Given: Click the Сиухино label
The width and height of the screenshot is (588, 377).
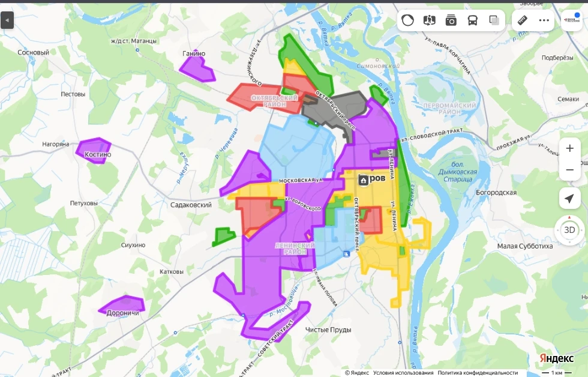Looking at the screenshot, I should (x=133, y=245).
